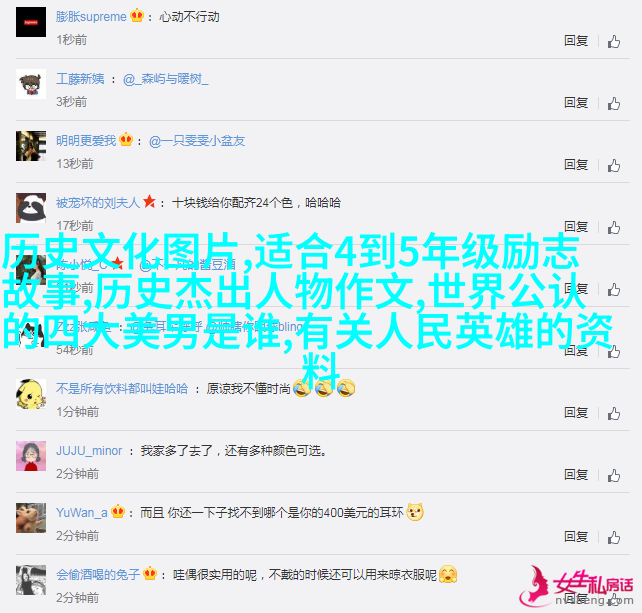Like 工藤新姨's comment with thumbs-up
Screen dimensions: 642x613
coord(613,103)
